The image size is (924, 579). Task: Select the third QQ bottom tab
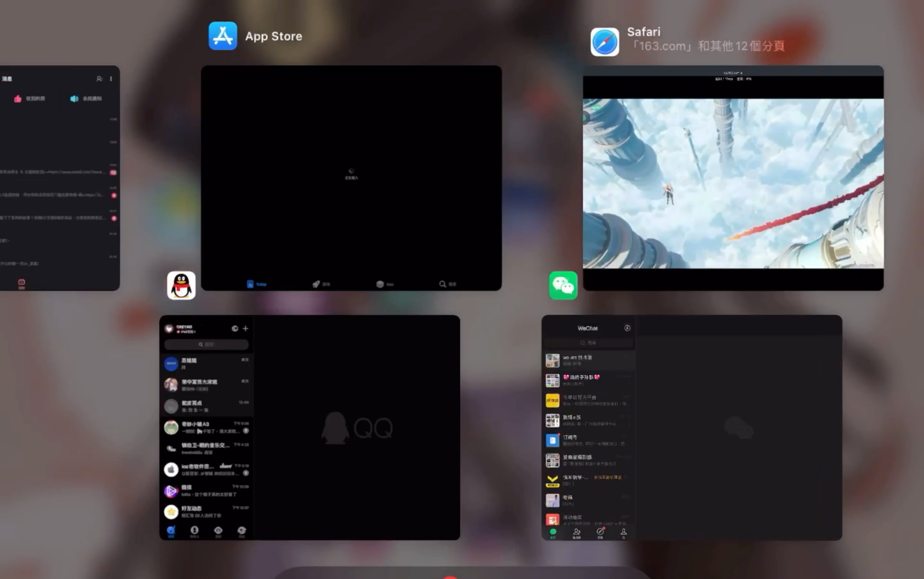[218, 531]
